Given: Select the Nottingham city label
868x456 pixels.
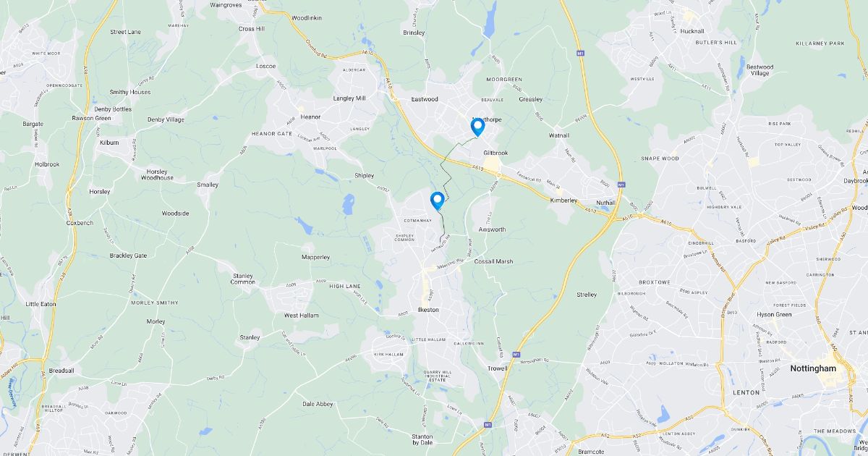Looking at the screenshot, I should click(x=812, y=368).
